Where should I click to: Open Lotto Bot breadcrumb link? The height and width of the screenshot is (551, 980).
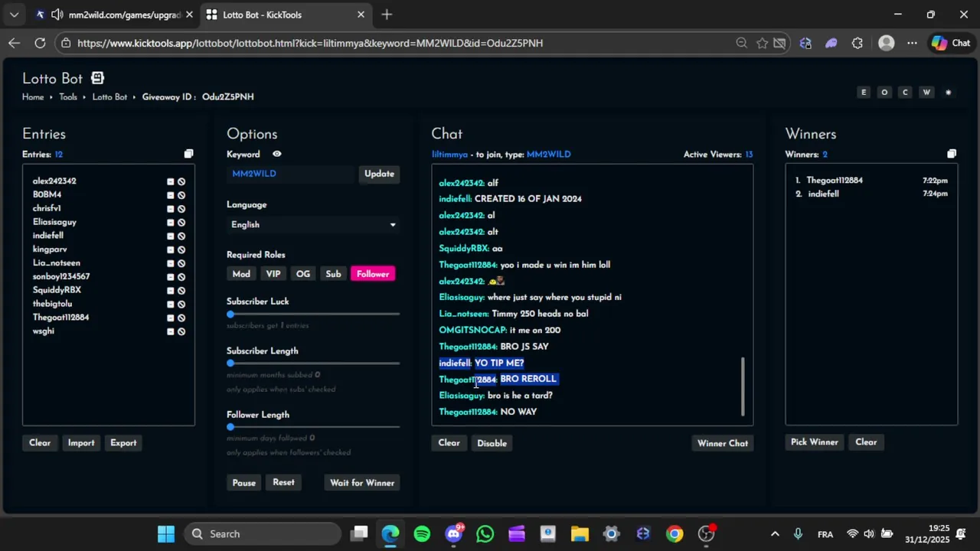(x=109, y=97)
